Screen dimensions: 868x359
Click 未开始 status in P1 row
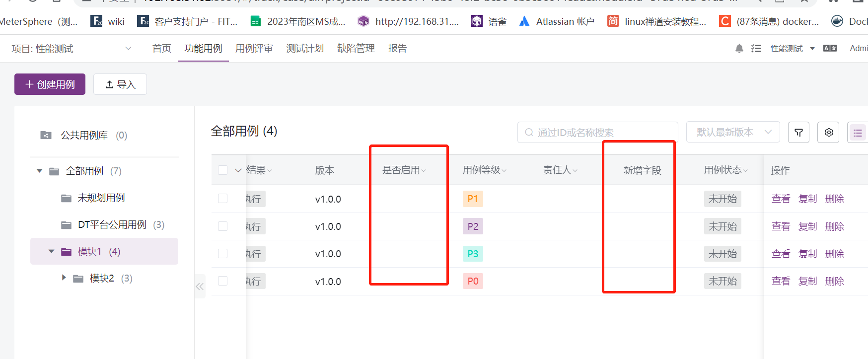pyautogui.click(x=723, y=199)
